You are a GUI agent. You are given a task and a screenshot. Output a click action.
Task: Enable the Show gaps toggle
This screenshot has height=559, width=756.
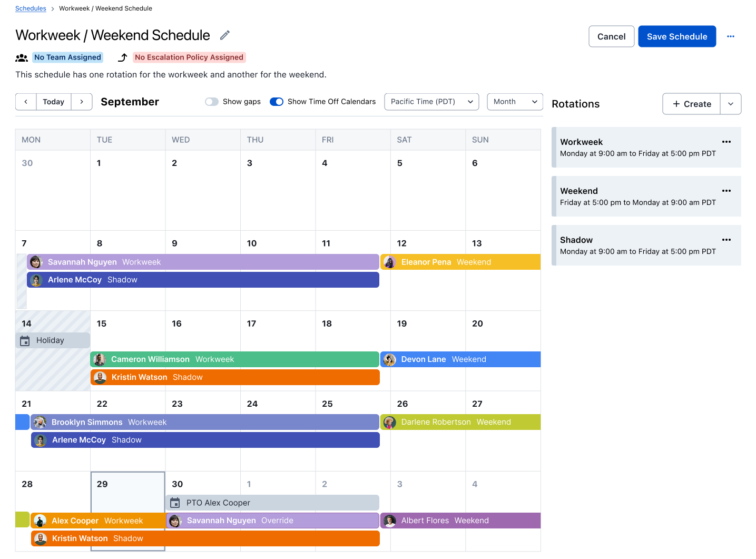(212, 102)
